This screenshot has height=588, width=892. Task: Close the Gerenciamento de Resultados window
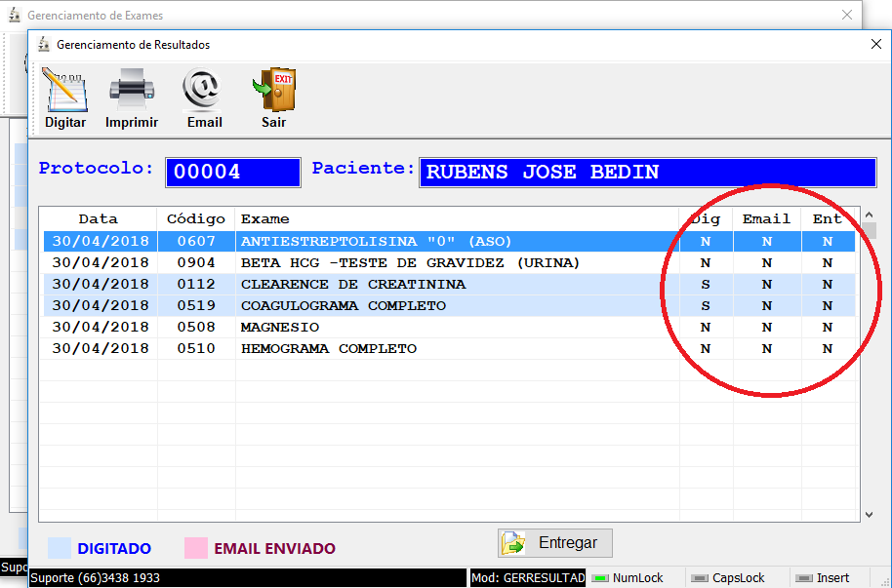pyautogui.click(x=876, y=44)
